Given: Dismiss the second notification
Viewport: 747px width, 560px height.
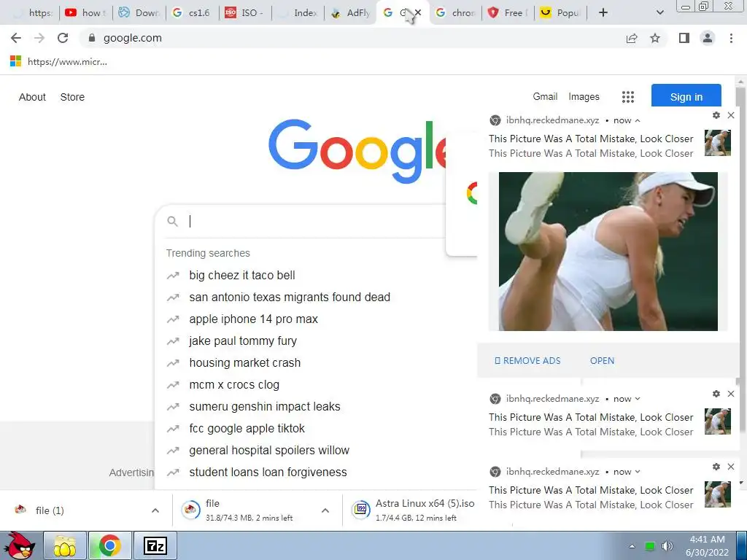Looking at the screenshot, I should click(x=731, y=394).
